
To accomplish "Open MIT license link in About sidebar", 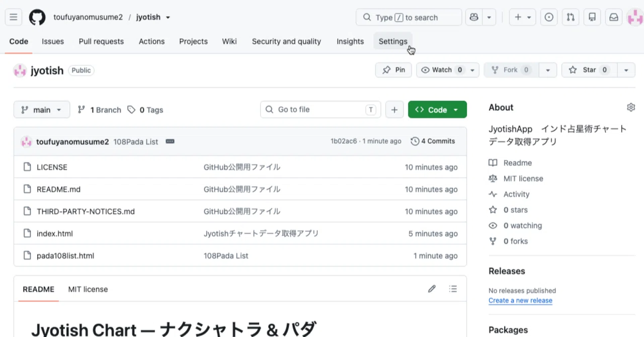I will coord(523,179).
